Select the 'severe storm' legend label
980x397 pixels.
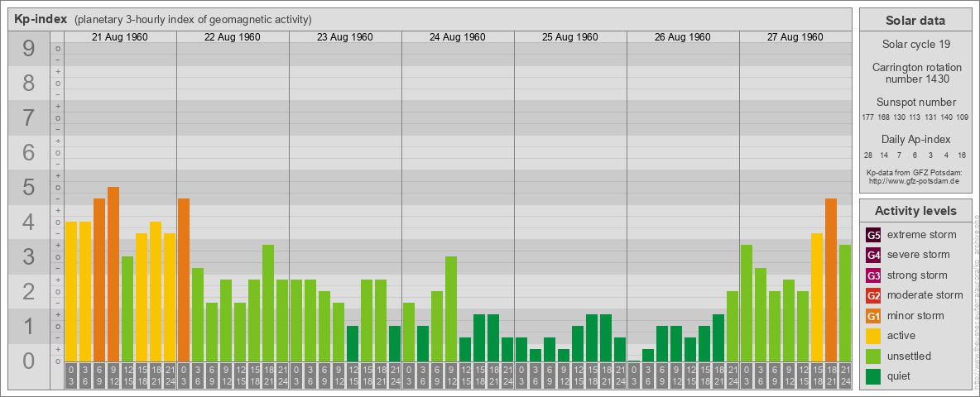919,255
